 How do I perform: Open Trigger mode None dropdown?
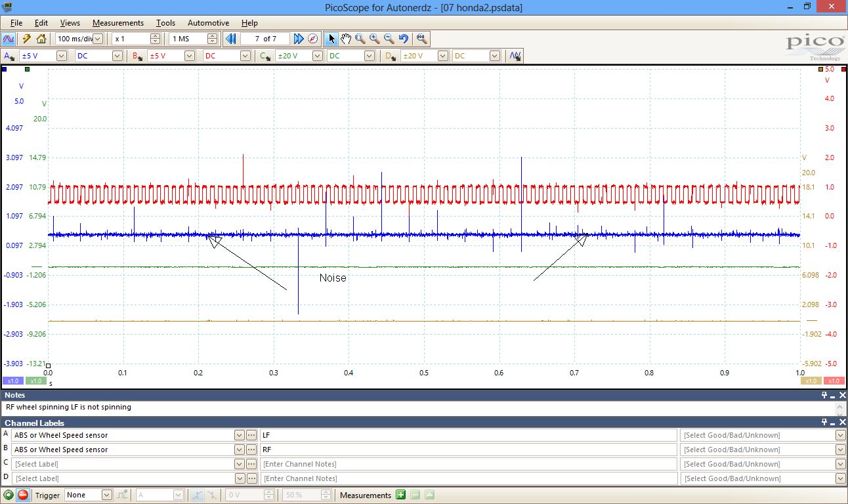(107, 495)
